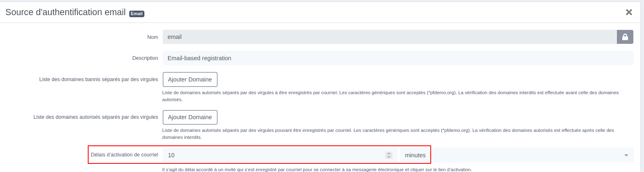Click the lock icon beside Nom field

625,37
